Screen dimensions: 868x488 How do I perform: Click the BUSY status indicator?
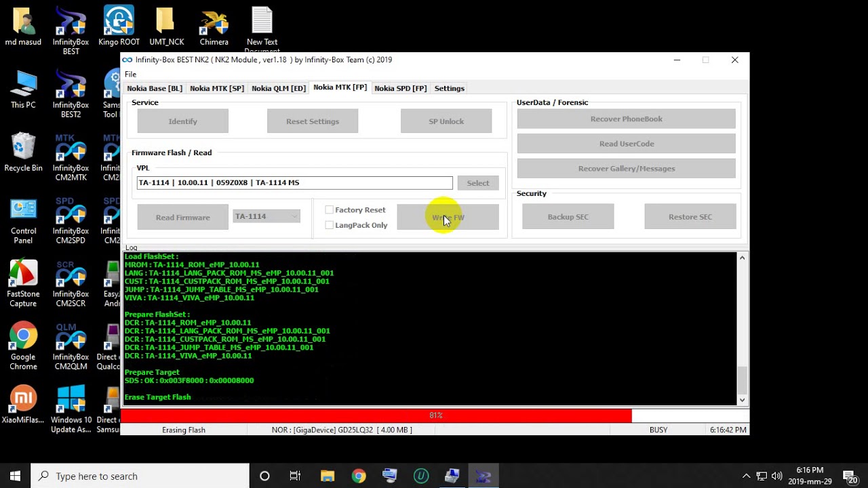coord(658,430)
